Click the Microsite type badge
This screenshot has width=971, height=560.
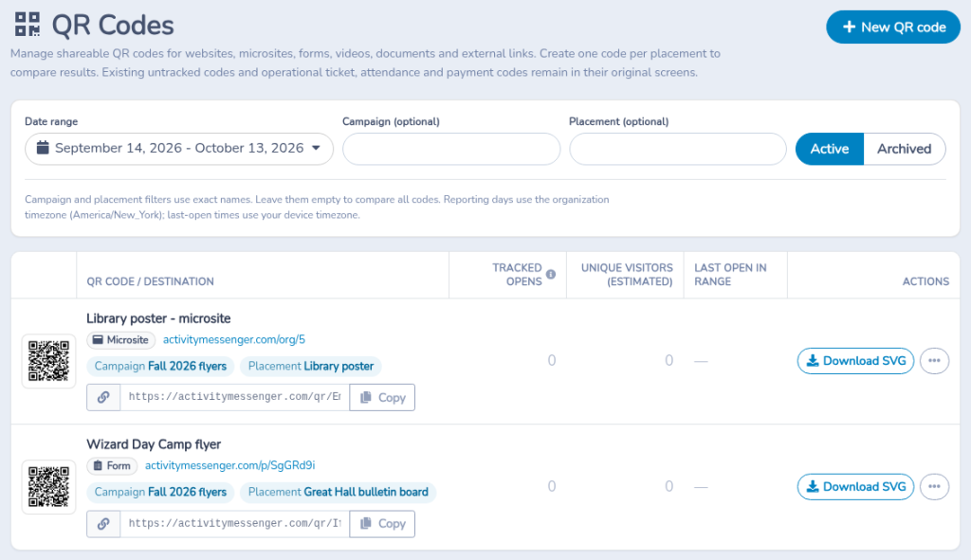120,340
